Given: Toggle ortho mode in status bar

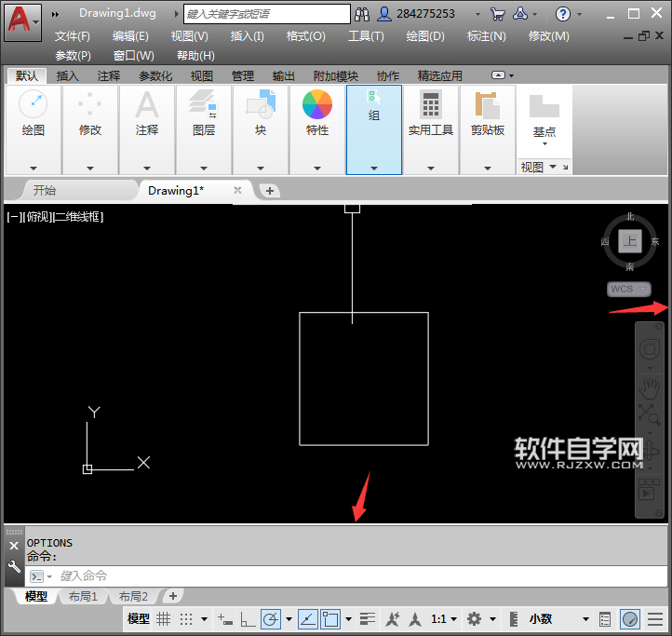Looking at the screenshot, I should (248, 619).
